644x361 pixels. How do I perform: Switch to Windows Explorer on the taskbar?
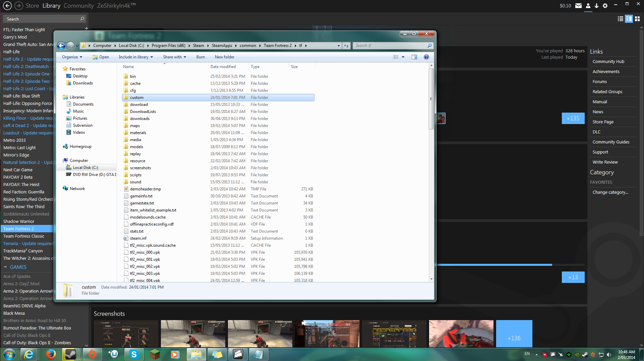pos(196,354)
